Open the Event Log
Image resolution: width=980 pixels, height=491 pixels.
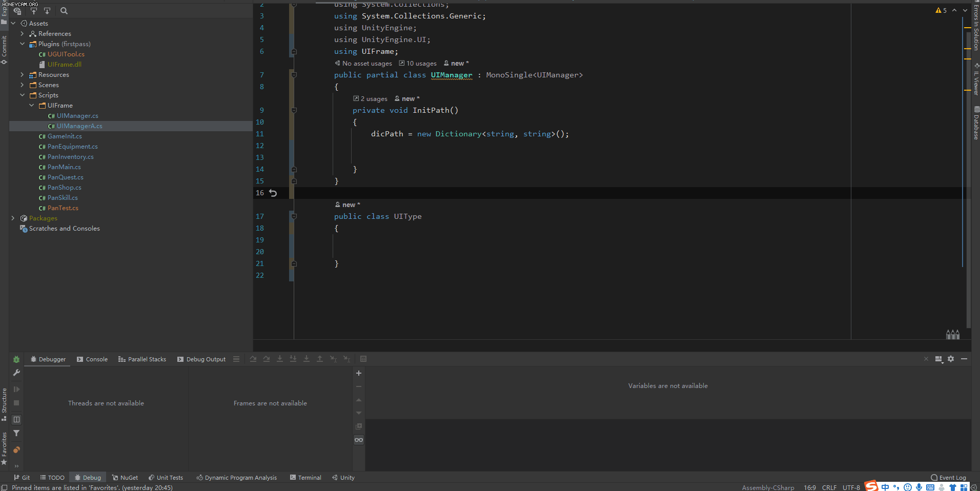[x=948, y=478]
